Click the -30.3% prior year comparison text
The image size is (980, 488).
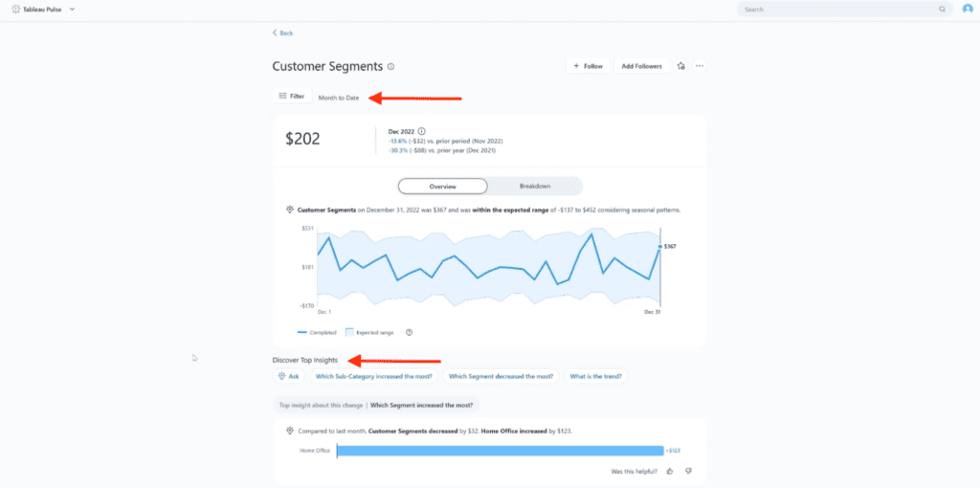[x=442, y=150]
